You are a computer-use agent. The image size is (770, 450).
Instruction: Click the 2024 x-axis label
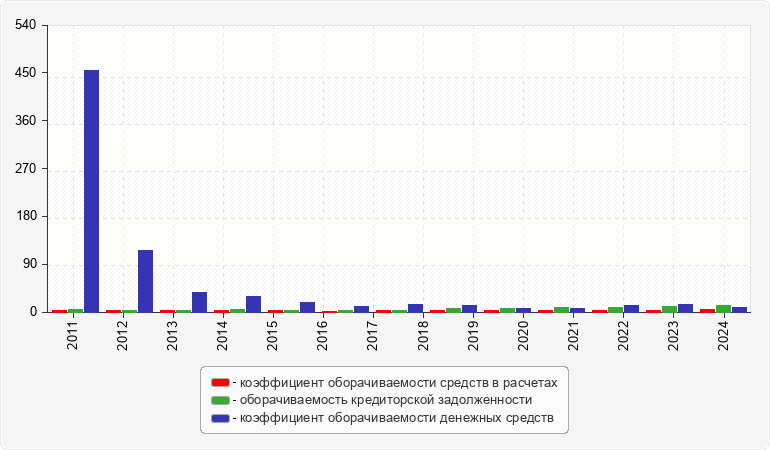pyautogui.click(x=723, y=334)
